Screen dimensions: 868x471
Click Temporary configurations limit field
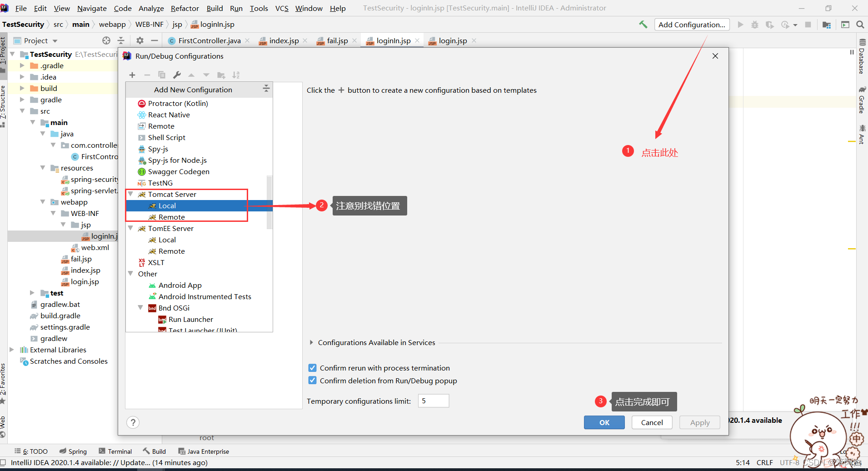[434, 401]
